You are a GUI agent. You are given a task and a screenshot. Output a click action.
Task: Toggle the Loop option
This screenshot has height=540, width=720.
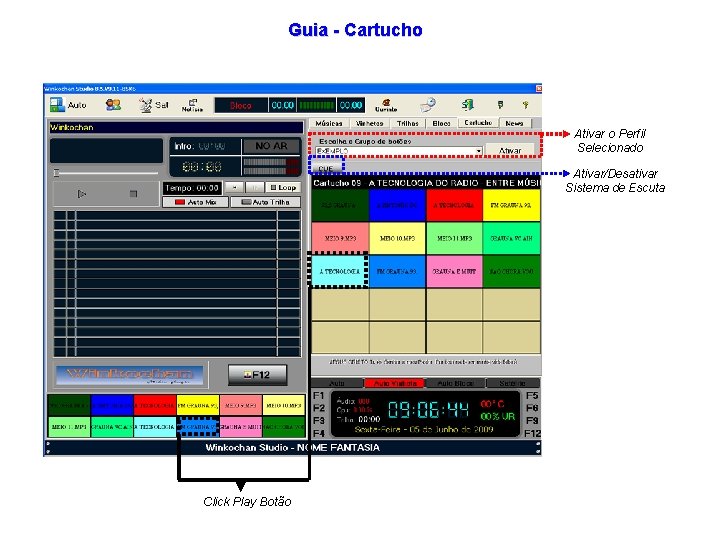tap(283, 187)
